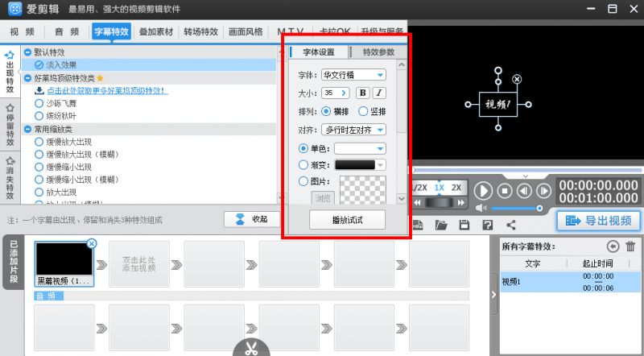644x356 pixels.
Task: Select the 沙砾飞舞 effect option
Action: 39,104
